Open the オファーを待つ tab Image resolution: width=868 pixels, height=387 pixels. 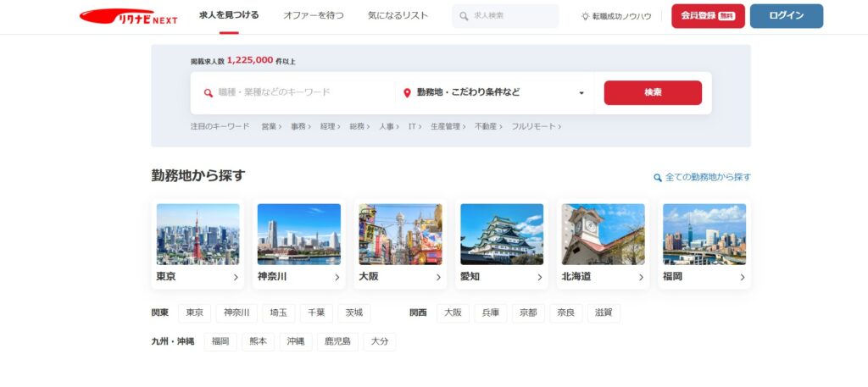(314, 15)
